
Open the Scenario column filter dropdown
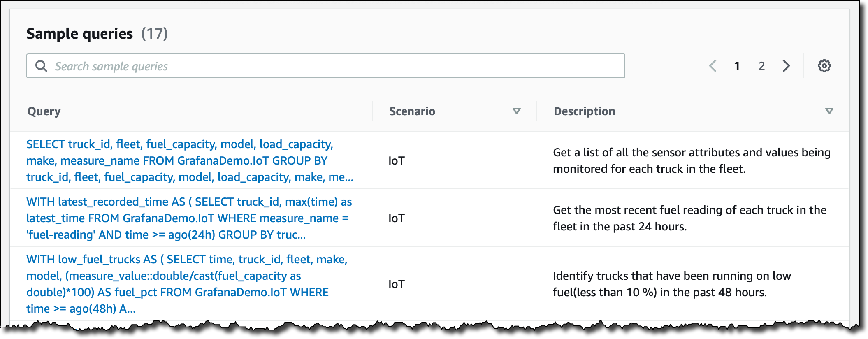(517, 111)
